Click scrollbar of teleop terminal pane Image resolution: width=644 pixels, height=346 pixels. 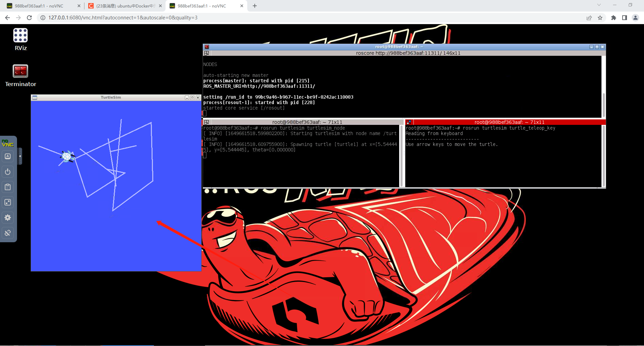click(604, 156)
